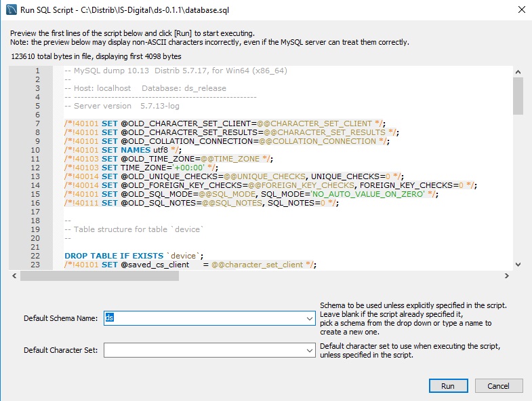532x401 pixels.
Task: Click the vertical scrollbar down arrow
Action: coord(518,265)
